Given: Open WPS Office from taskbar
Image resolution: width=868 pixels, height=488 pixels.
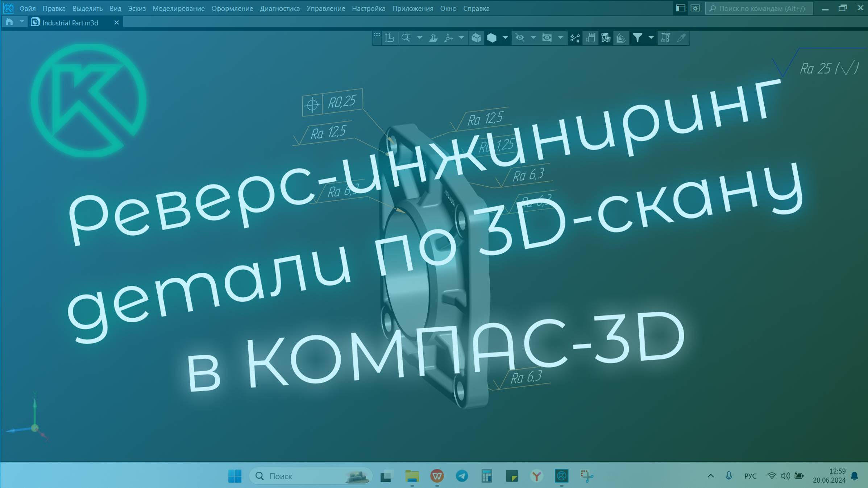Looking at the screenshot, I should click(437, 476).
